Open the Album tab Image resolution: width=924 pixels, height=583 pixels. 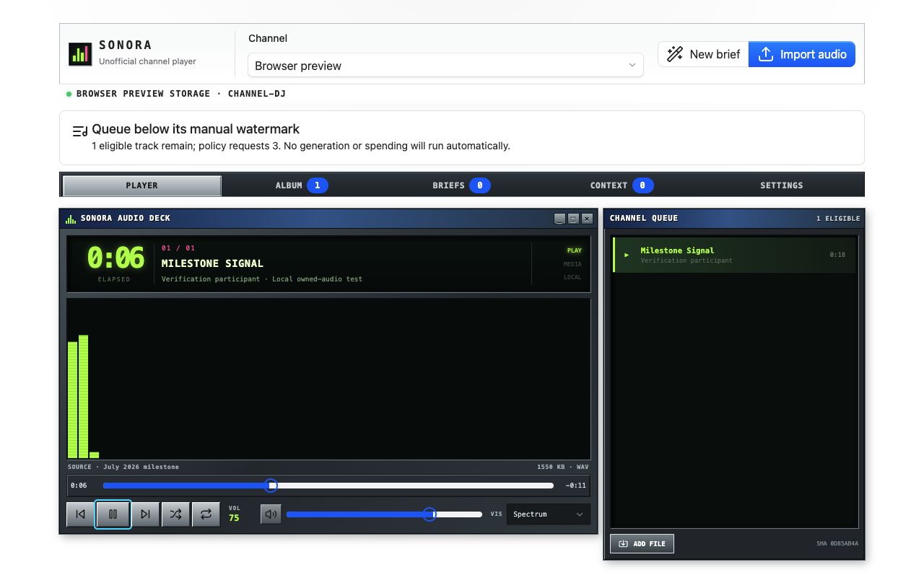click(x=301, y=185)
